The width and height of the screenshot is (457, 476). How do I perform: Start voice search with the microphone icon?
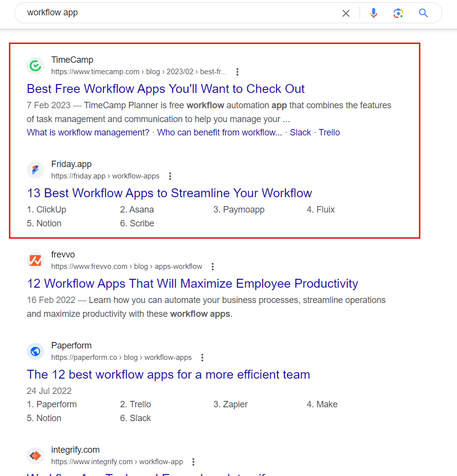point(373,13)
